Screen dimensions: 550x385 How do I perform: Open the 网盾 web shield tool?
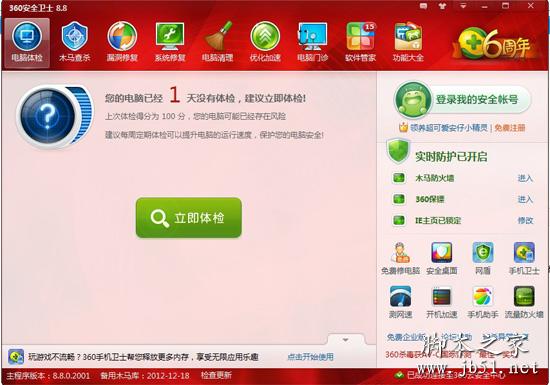pos(483,258)
